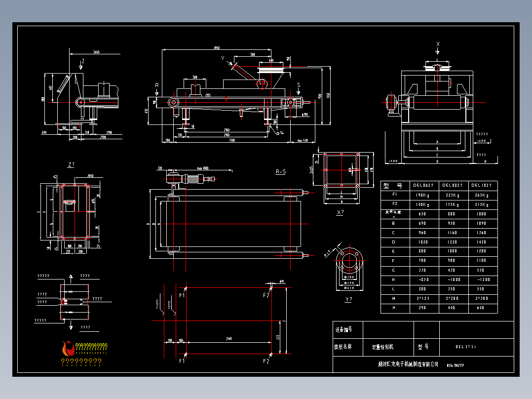Select the '225Kg' cell in F1 row

452,195
